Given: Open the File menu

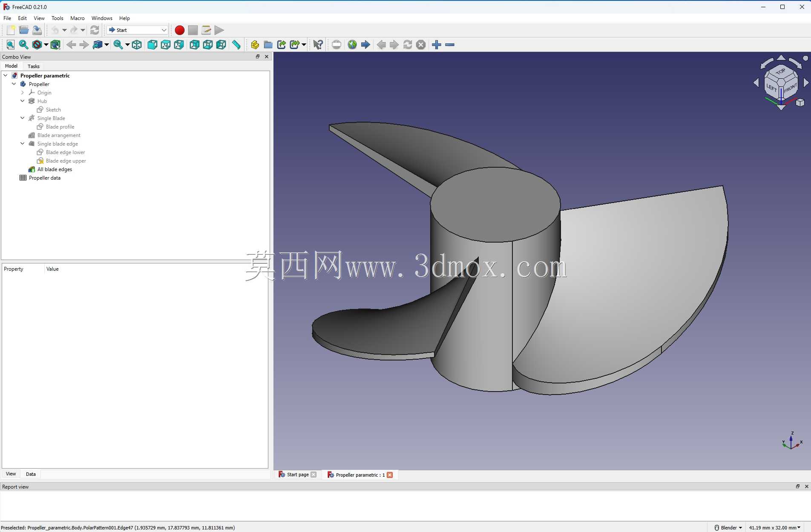Looking at the screenshot, I should tap(7, 18).
